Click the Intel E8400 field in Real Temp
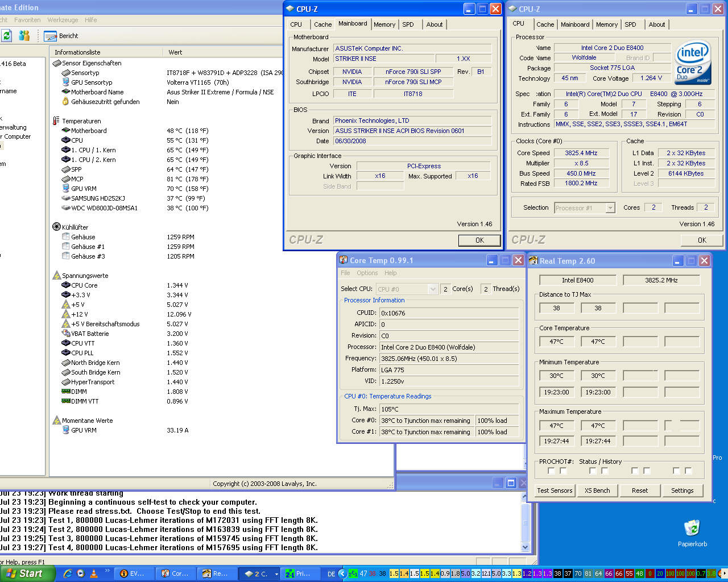The image size is (728, 582). point(578,280)
